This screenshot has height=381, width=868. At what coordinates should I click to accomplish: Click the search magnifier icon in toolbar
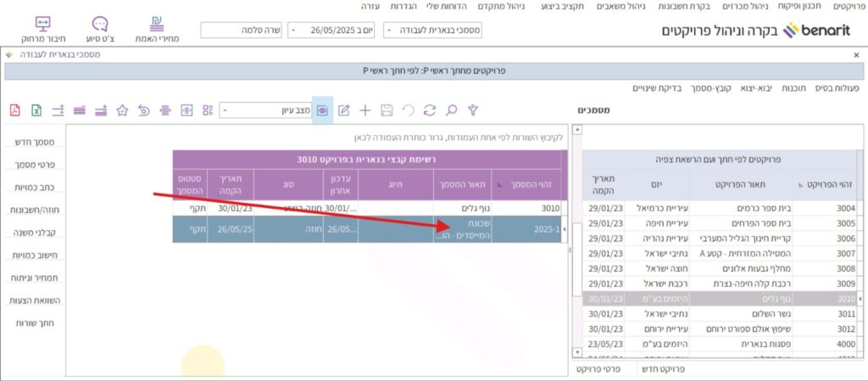click(451, 110)
